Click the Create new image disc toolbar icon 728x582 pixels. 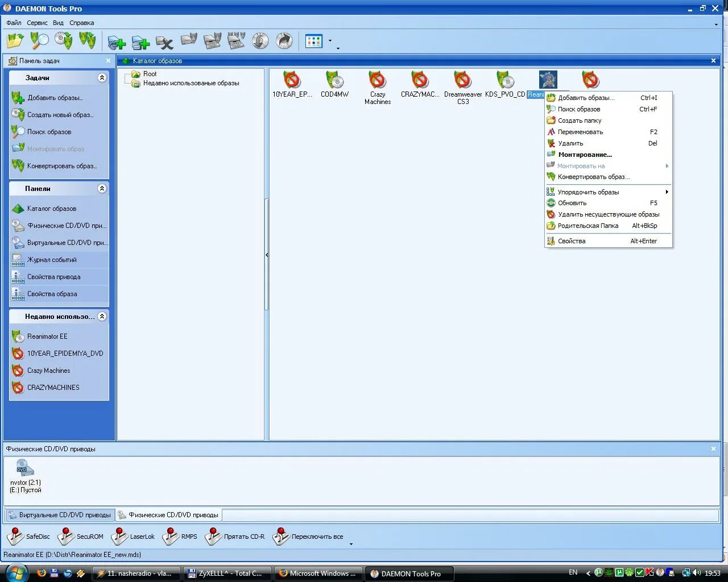pos(63,41)
